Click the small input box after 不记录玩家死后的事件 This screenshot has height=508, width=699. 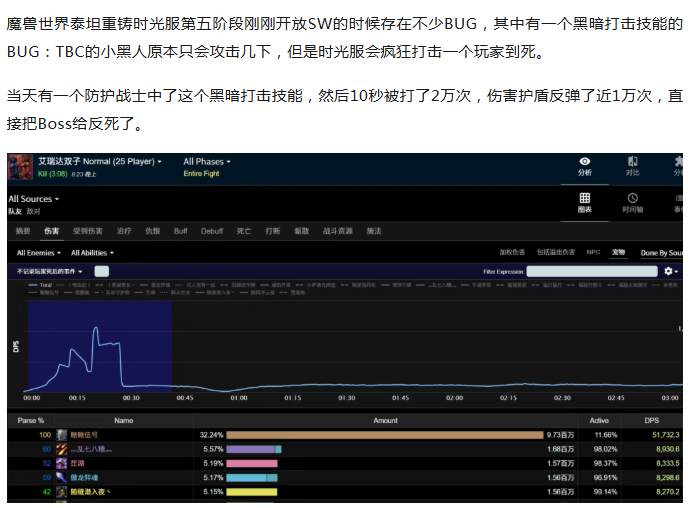102,271
